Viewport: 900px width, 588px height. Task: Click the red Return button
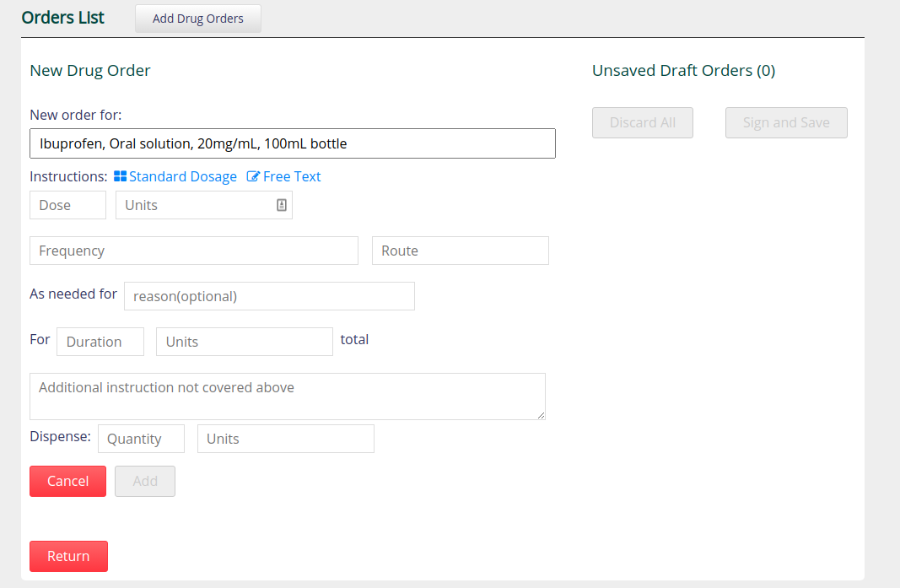pos(69,557)
